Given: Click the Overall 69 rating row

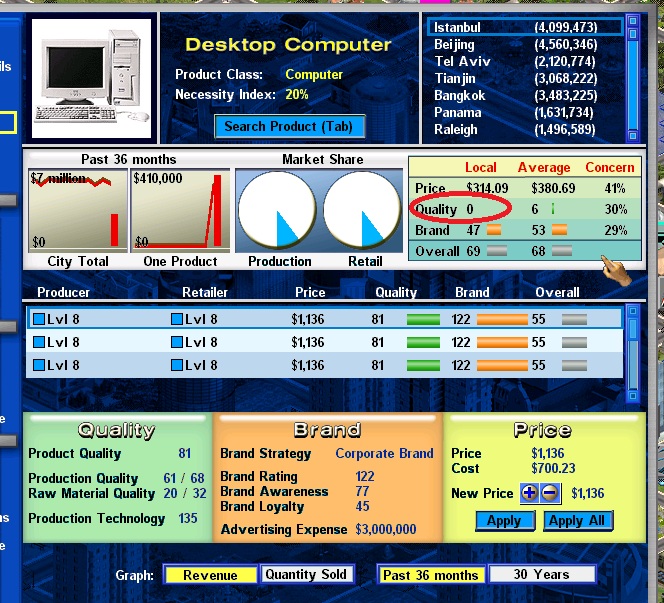Looking at the screenshot, I should coord(525,251).
